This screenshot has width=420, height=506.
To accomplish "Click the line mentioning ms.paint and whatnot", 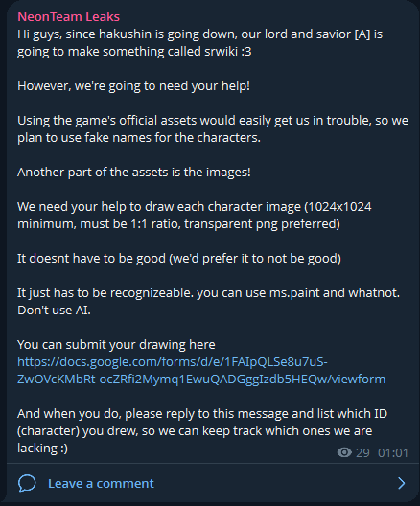I will coord(208,293).
